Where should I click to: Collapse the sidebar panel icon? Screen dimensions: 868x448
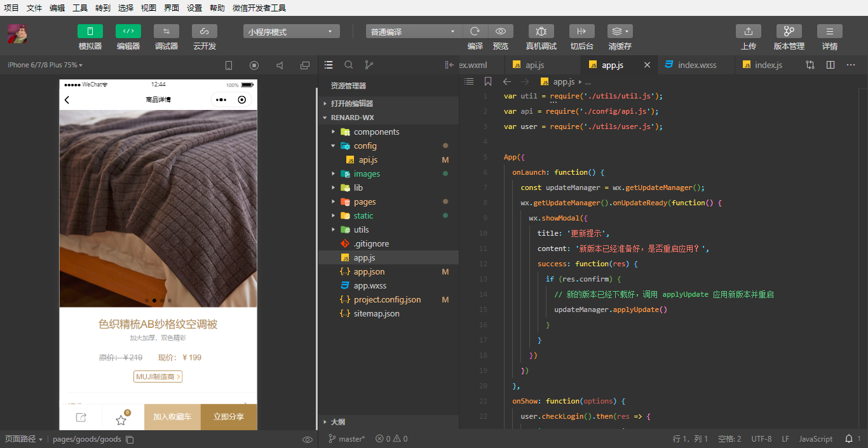450,65
